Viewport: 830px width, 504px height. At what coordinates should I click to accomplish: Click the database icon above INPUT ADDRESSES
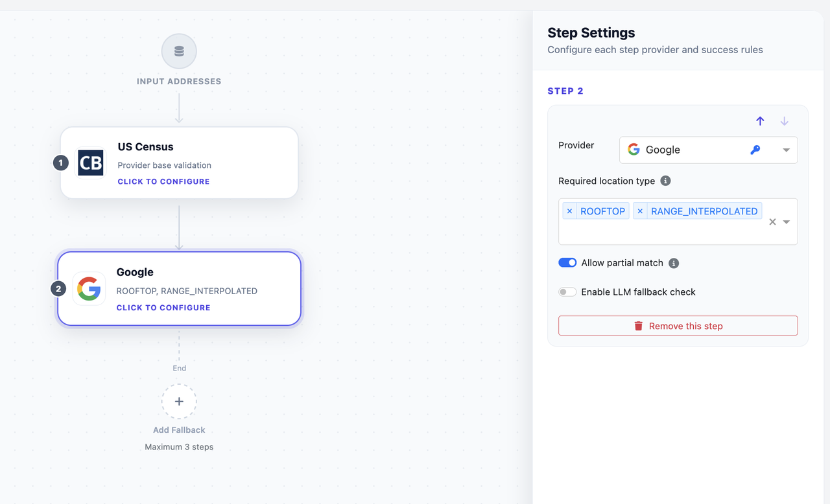tap(179, 51)
